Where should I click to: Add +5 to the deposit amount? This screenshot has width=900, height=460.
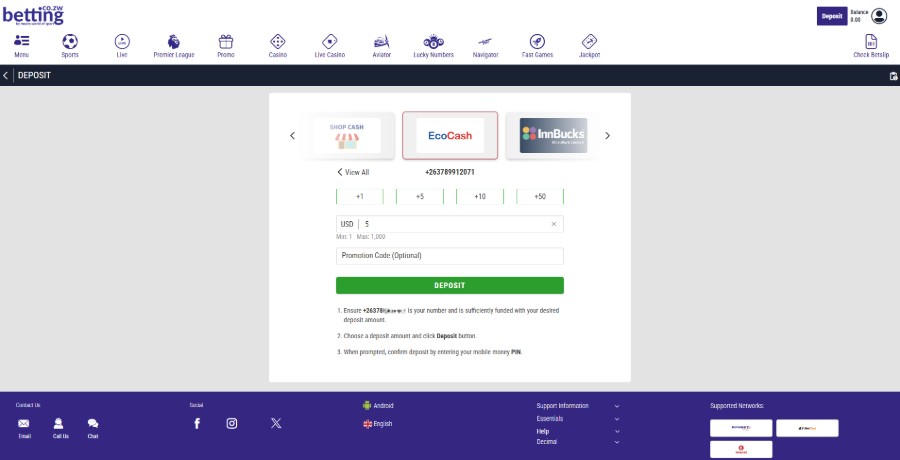click(x=420, y=196)
